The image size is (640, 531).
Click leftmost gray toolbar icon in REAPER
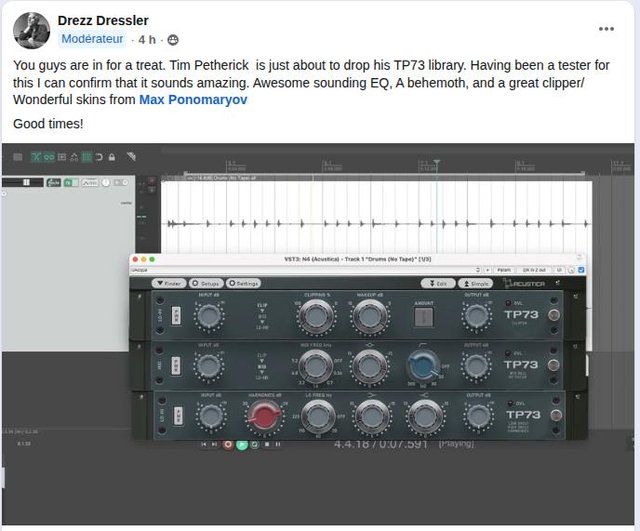(x=18, y=157)
